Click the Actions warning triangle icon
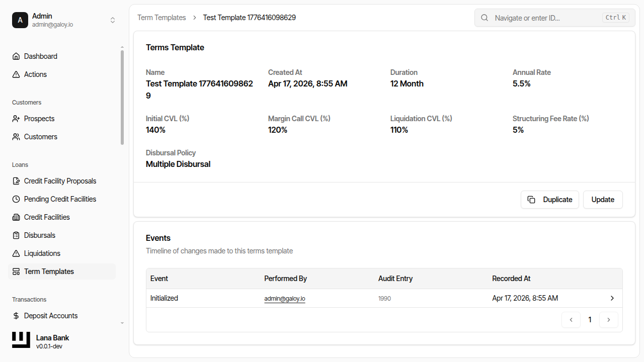This screenshot has height=362, width=644. pyautogui.click(x=16, y=74)
